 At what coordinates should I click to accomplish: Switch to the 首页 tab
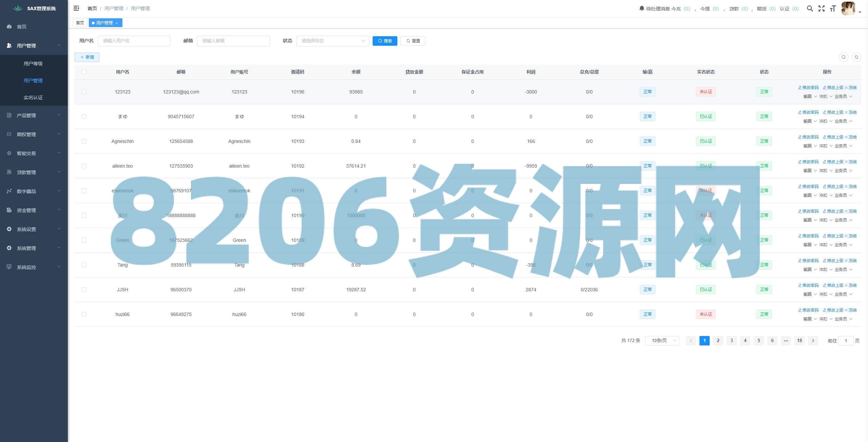click(80, 23)
